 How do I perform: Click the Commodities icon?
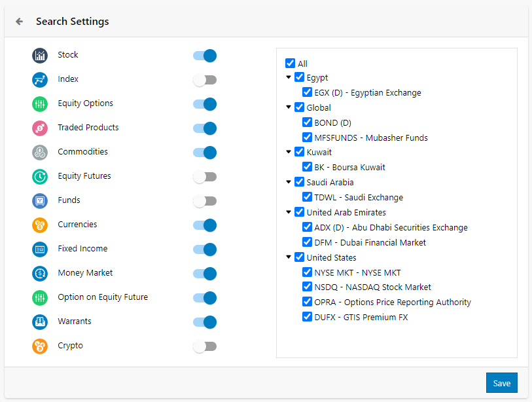click(40, 153)
